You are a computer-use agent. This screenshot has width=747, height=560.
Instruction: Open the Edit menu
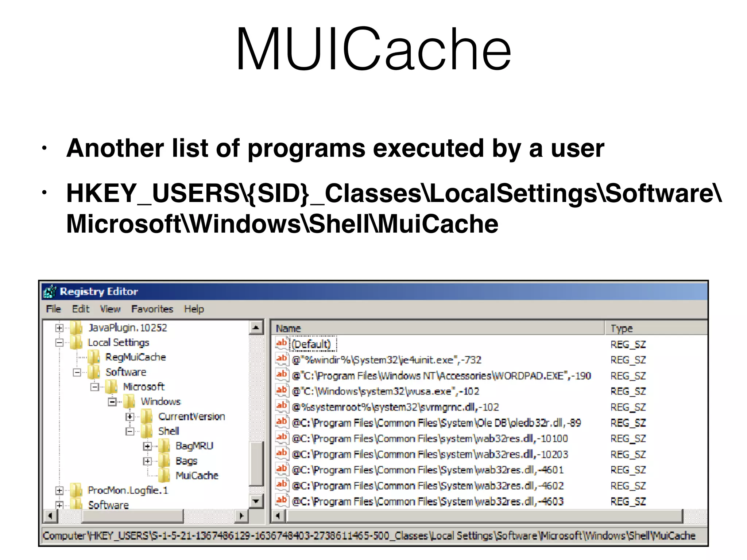(x=81, y=309)
